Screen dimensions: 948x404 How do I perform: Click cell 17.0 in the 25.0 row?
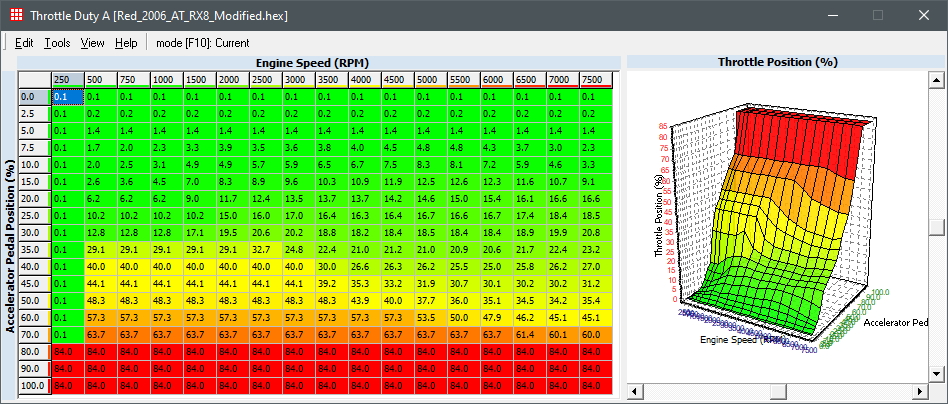[x=299, y=215]
